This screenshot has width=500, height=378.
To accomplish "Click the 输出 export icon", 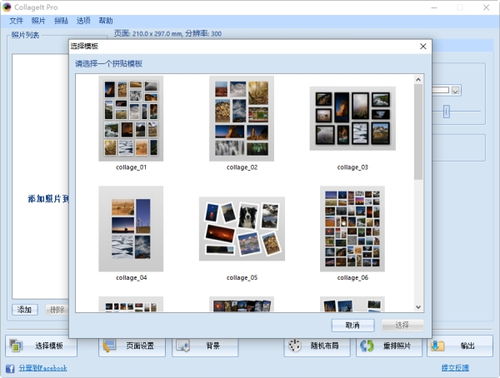I will (x=438, y=346).
